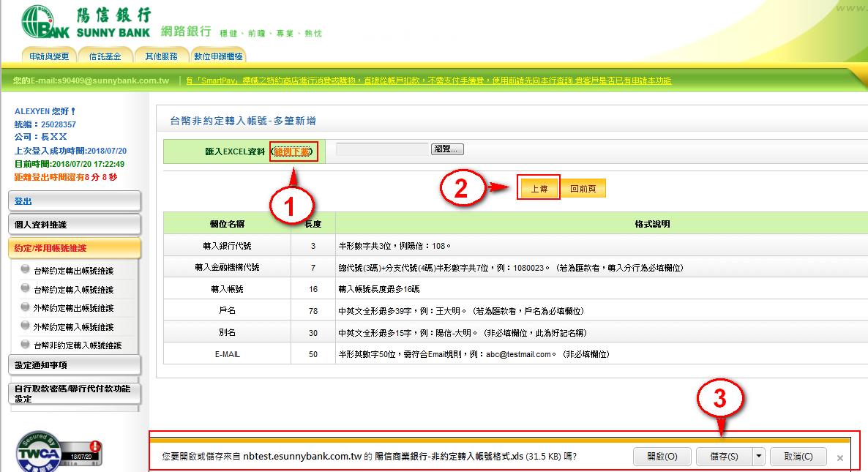Open the 設定通知事項 menu

(75, 365)
